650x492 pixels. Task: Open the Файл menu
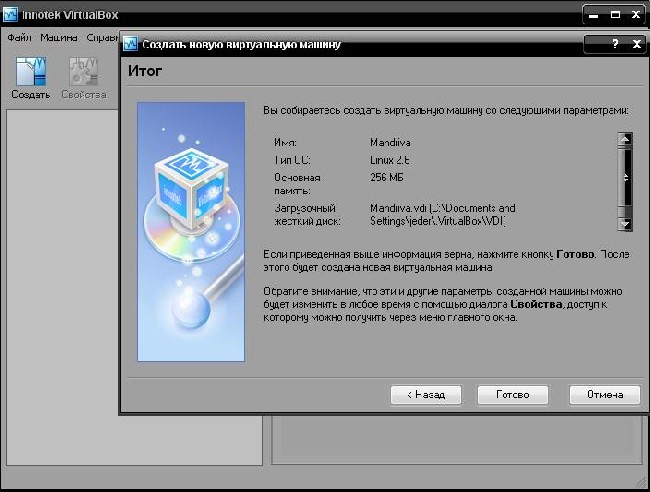pyautogui.click(x=19, y=38)
